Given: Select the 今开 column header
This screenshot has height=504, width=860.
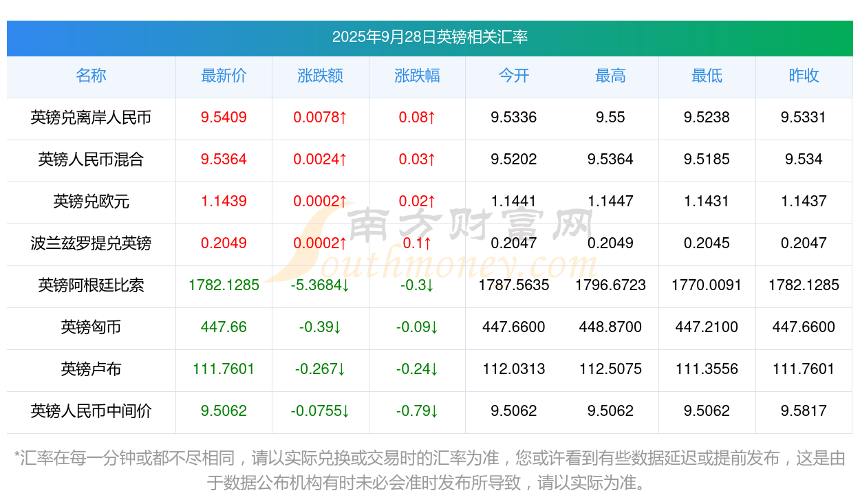Looking at the screenshot, I should point(514,76).
